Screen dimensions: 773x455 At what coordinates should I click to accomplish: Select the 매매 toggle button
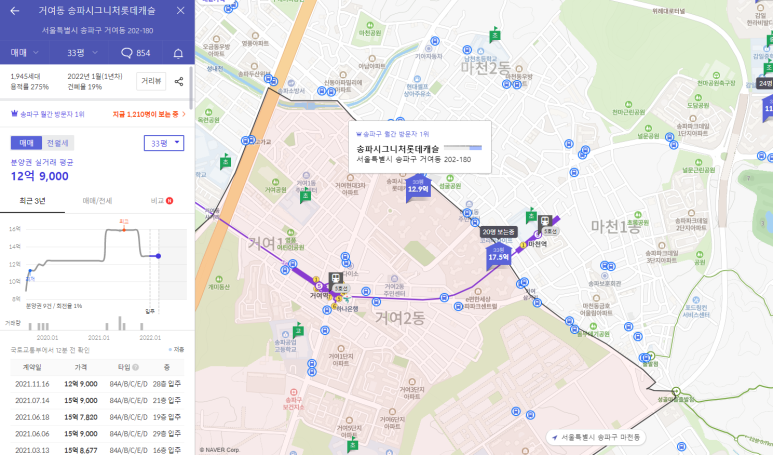27,143
